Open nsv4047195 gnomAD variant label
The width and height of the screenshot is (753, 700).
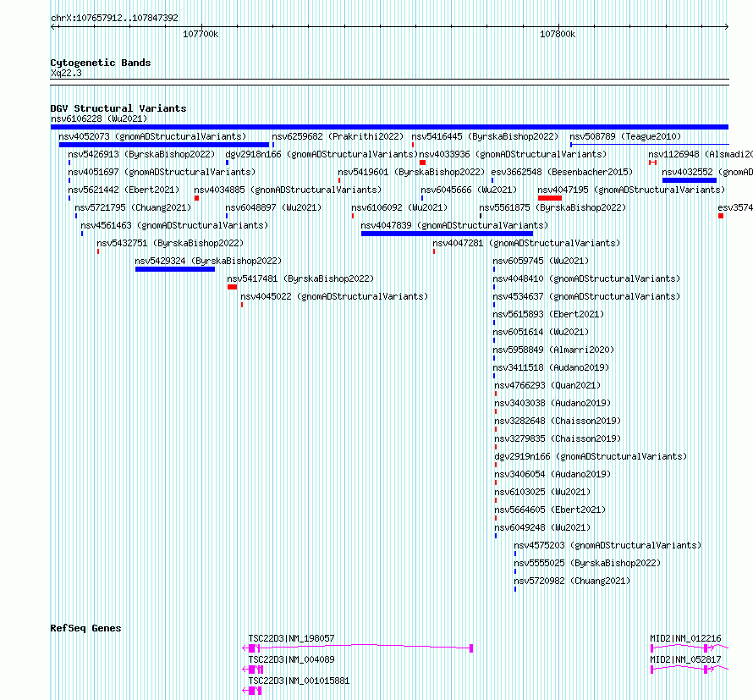[631, 190]
